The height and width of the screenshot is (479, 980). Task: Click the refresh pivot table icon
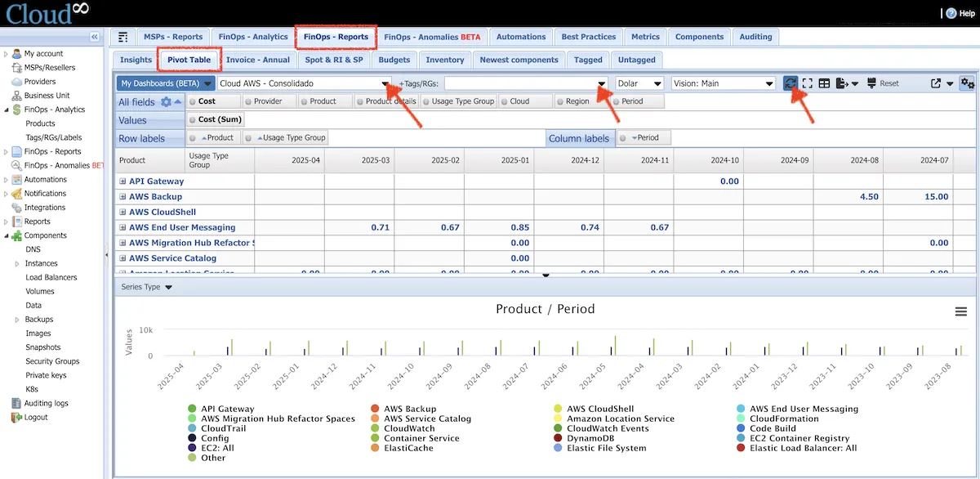791,83
